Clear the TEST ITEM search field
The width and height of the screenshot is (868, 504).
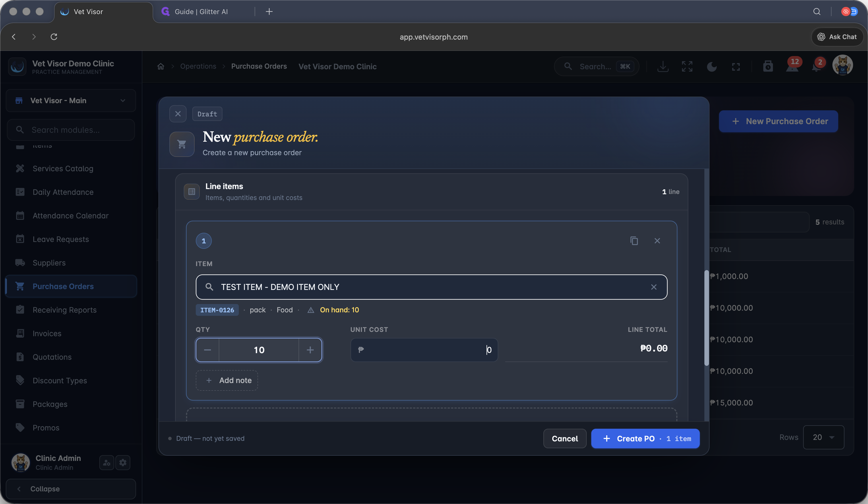653,287
